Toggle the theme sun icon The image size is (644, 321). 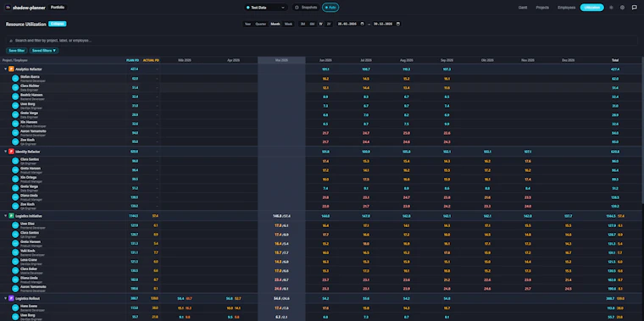[x=611, y=8]
